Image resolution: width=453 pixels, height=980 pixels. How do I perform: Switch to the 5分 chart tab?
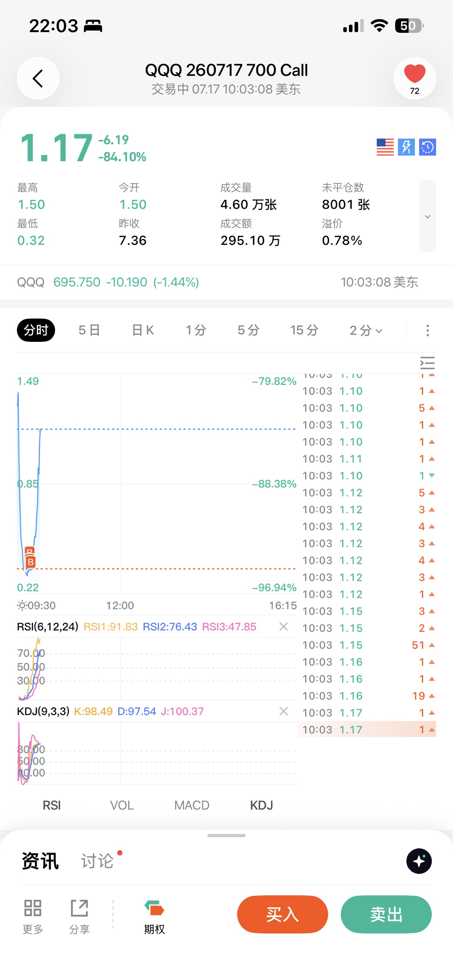tap(248, 330)
